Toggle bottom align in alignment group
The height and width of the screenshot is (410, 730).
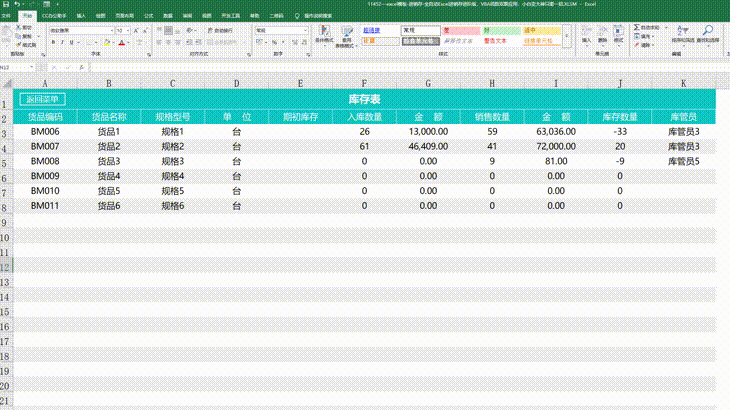tap(177, 30)
